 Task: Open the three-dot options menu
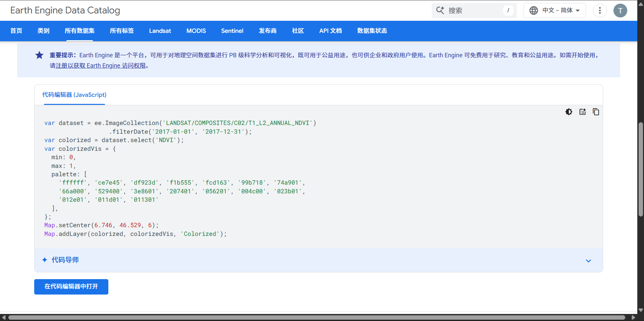(x=600, y=11)
